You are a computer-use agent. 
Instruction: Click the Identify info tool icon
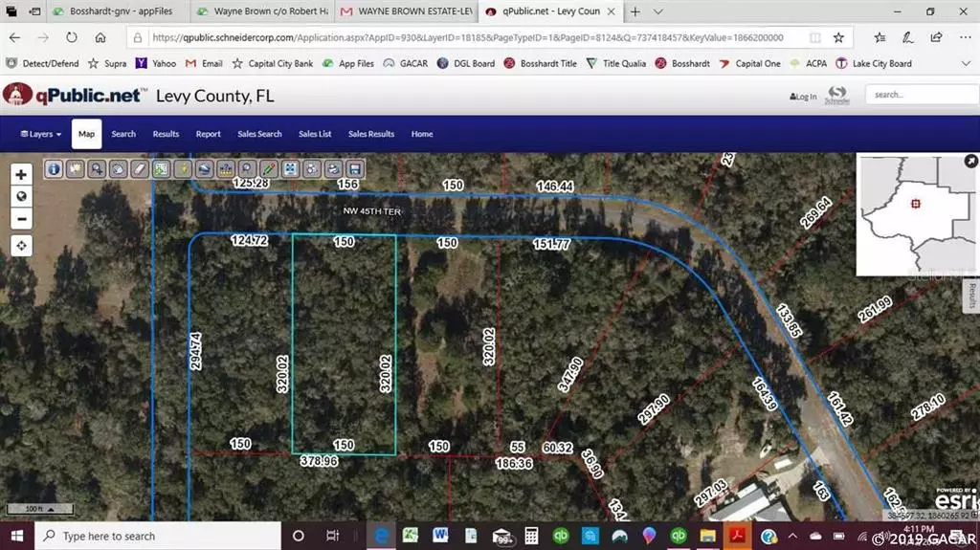click(54, 168)
